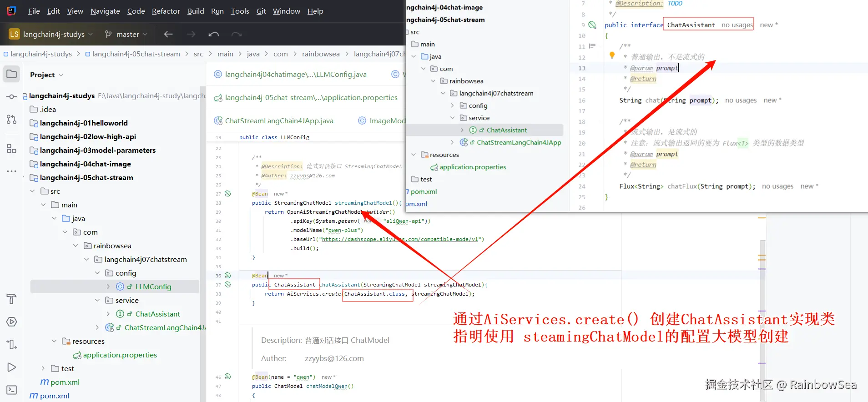Click line 13 @param prompt comment in editor
The width and height of the screenshot is (868, 402).
pos(654,68)
